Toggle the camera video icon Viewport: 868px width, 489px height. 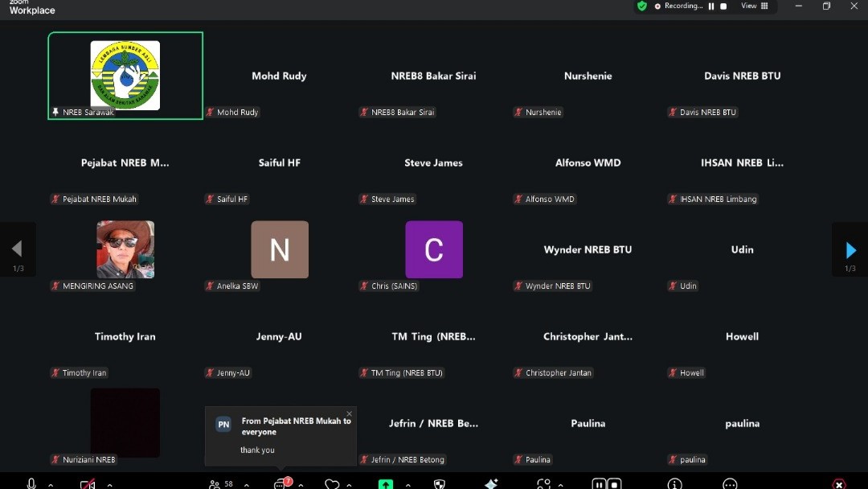88,483
